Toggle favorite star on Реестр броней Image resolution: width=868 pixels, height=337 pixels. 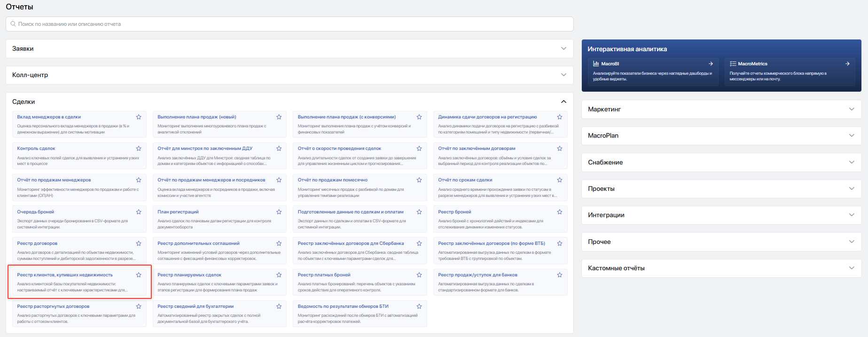[560, 212]
